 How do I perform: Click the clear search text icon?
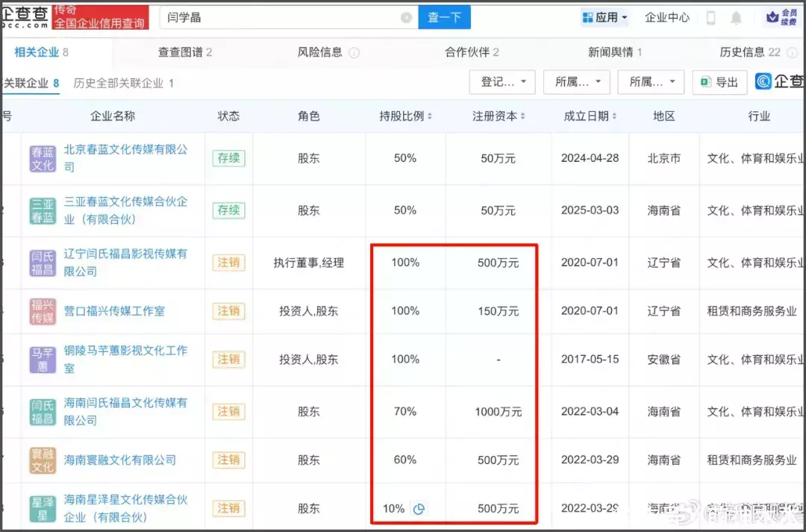[x=406, y=18]
